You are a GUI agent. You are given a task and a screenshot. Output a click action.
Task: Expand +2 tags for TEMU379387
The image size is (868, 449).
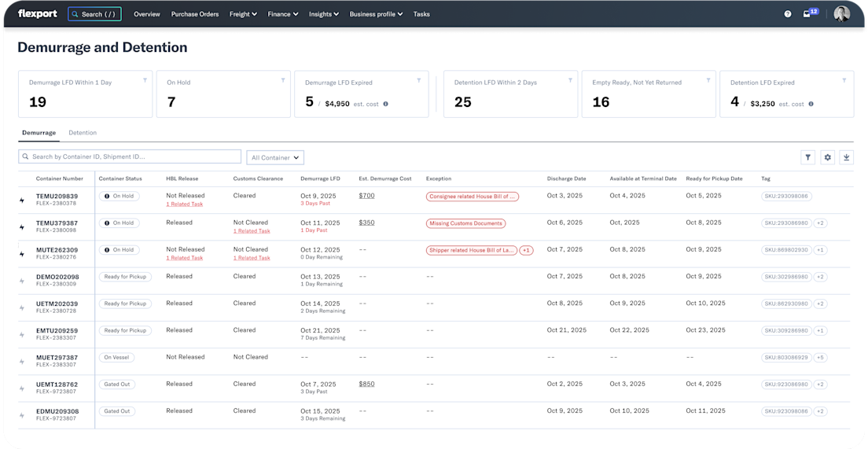(821, 223)
